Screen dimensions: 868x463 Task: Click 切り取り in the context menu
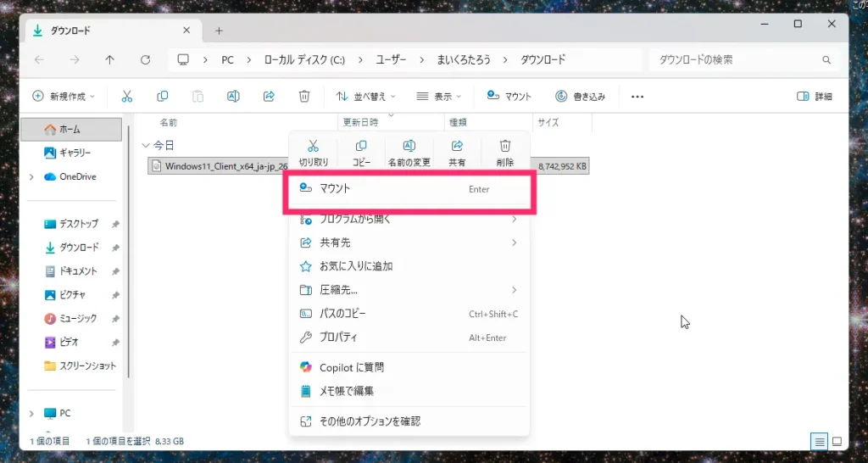coord(314,153)
